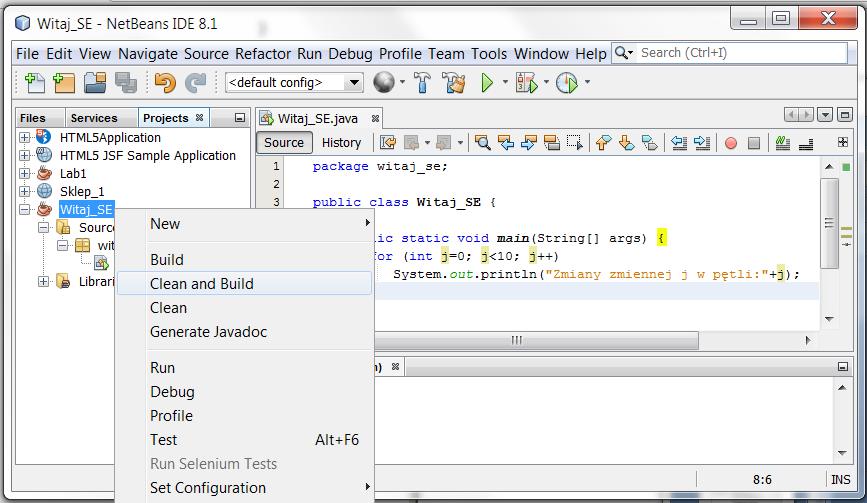867x503 pixels.
Task: Click the Last Edit icon in editor toolbar
Action: click(388, 143)
